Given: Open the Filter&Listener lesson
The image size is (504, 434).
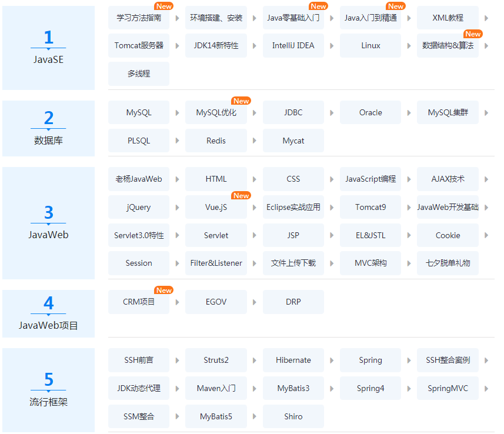Looking at the screenshot, I should [x=216, y=263].
